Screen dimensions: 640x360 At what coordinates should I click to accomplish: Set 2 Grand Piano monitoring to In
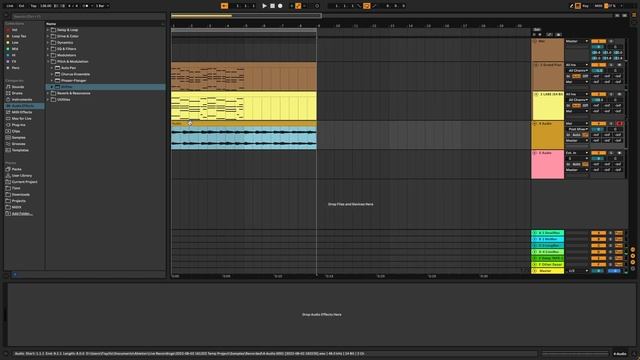click(568, 76)
